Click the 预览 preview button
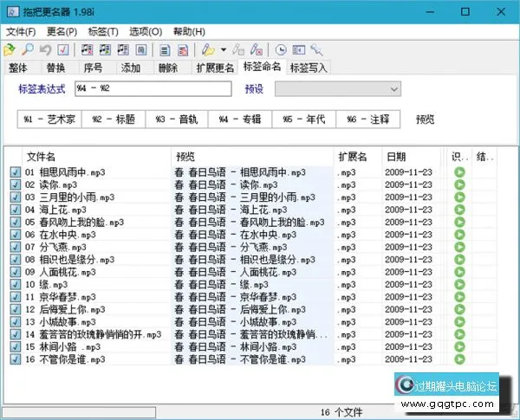Screen dimensions: 520x420 [x=426, y=120]
